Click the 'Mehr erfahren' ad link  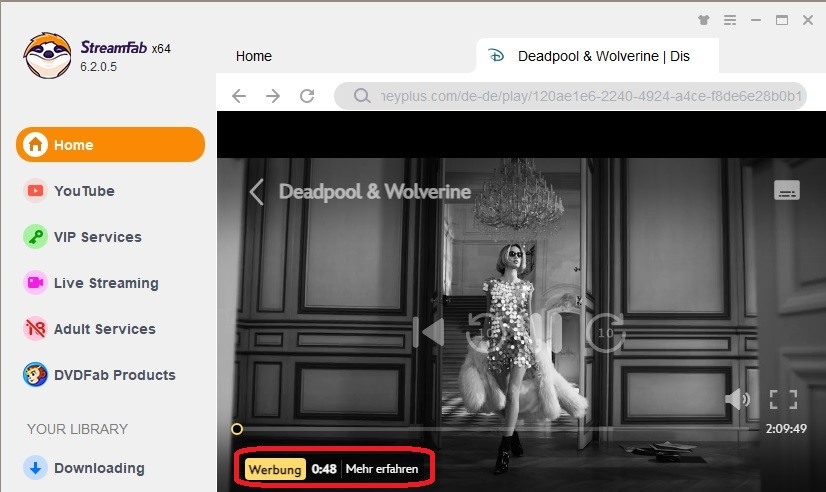pyautogui.click(x=382, y=469)
